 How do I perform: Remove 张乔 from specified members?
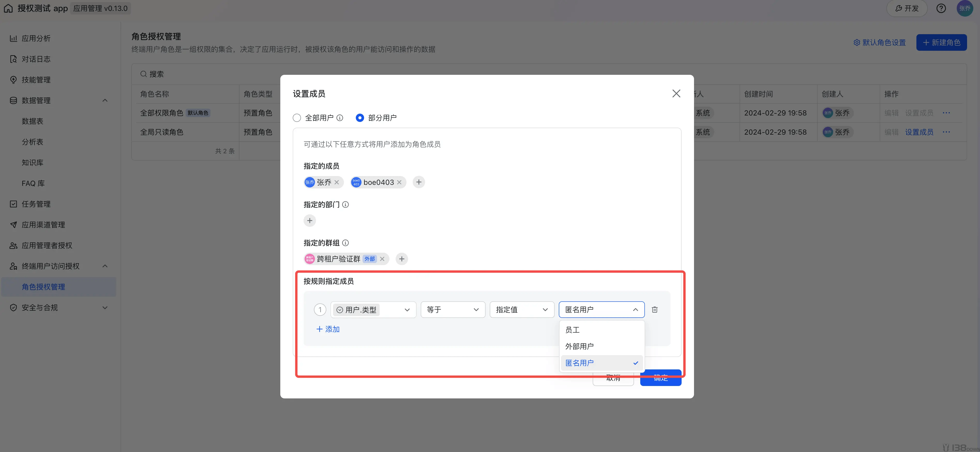tap(337, 183)
